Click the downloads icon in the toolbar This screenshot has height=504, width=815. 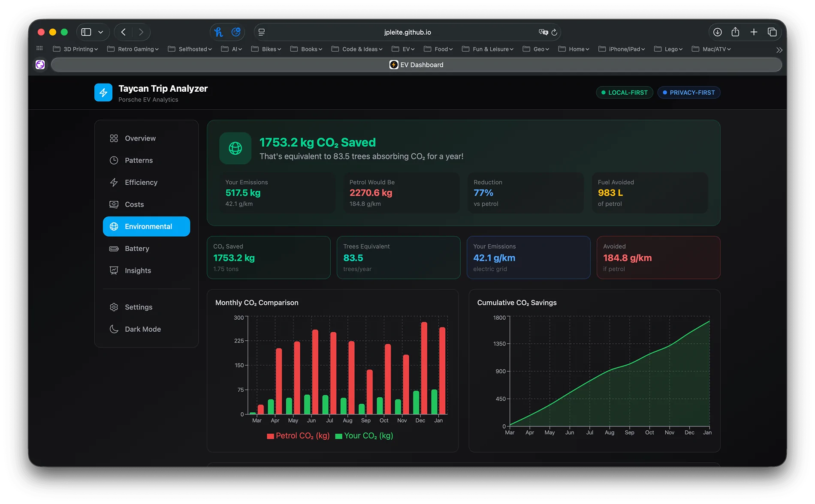718,32
